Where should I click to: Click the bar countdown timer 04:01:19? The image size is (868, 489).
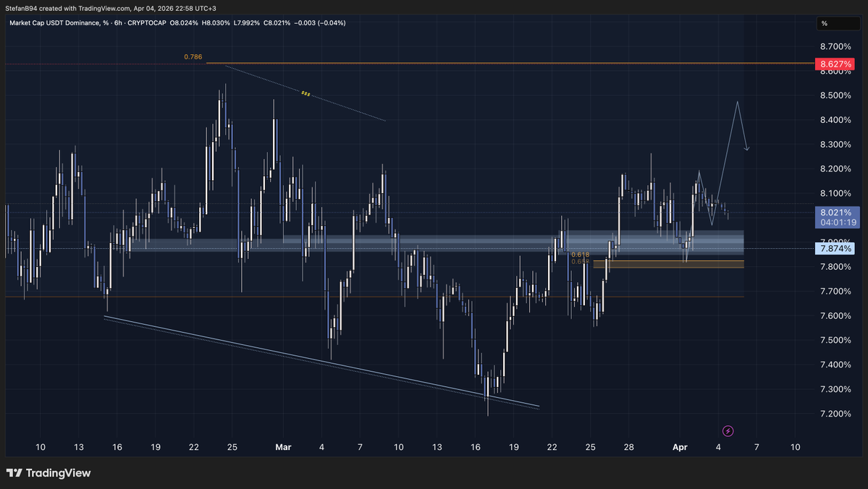(837, 222)
